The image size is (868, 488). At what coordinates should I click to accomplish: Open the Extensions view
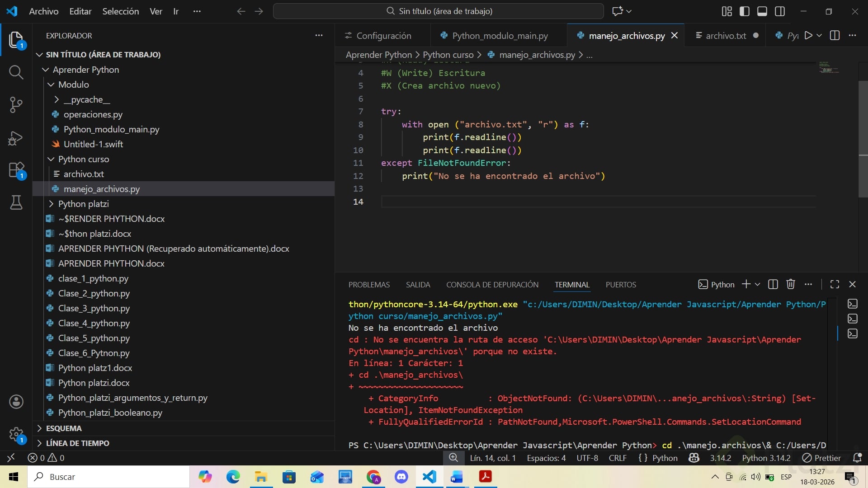16,170
